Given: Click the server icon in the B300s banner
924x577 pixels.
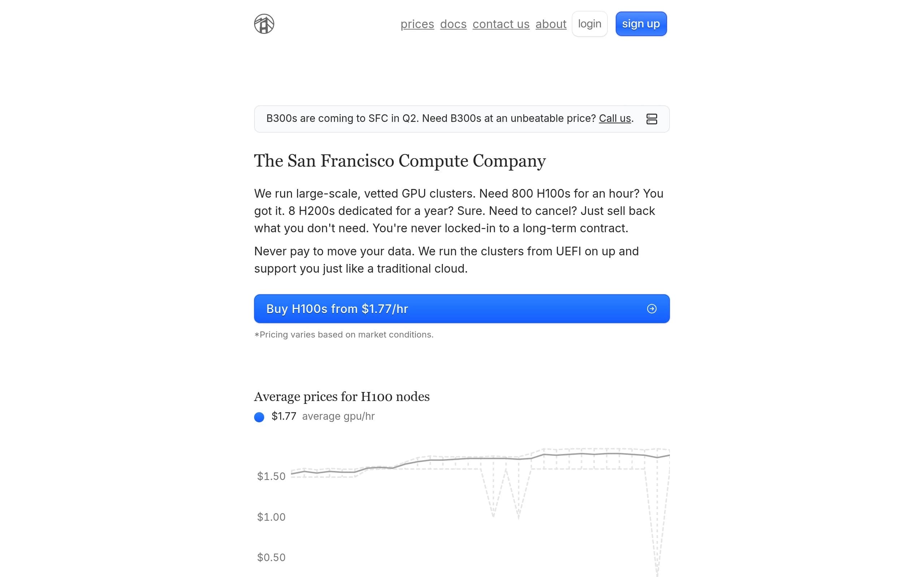Looking at the screenshot, I should pyautogui.click(x=651, y=119).
